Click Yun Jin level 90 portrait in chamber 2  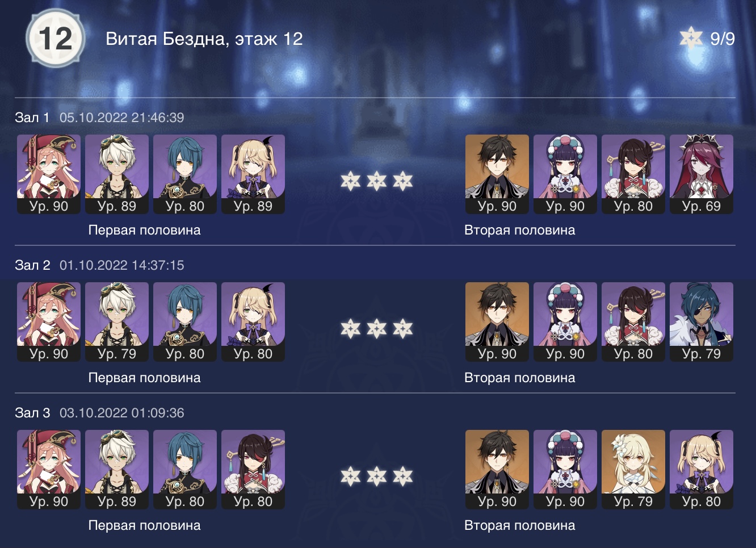click(x=565, y=322)
